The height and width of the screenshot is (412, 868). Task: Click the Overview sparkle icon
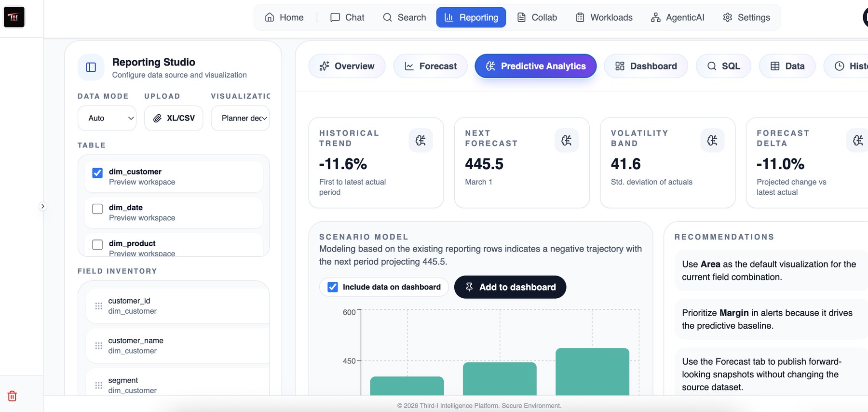tap(325, 66)
